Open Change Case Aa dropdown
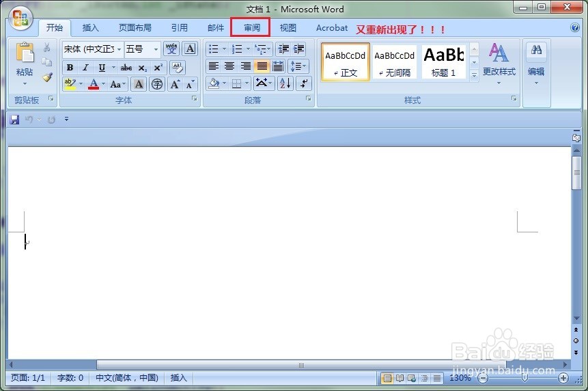Screen dimensions: 588x391 pos(117,84)
